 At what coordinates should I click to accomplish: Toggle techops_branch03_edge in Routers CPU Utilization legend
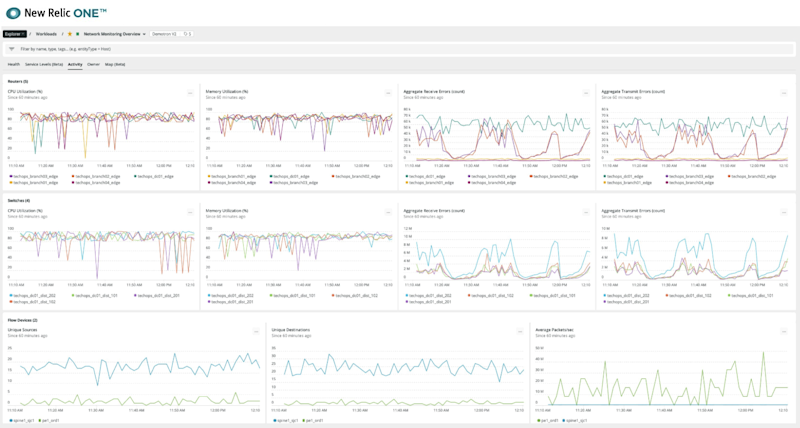tap(34, 177)
